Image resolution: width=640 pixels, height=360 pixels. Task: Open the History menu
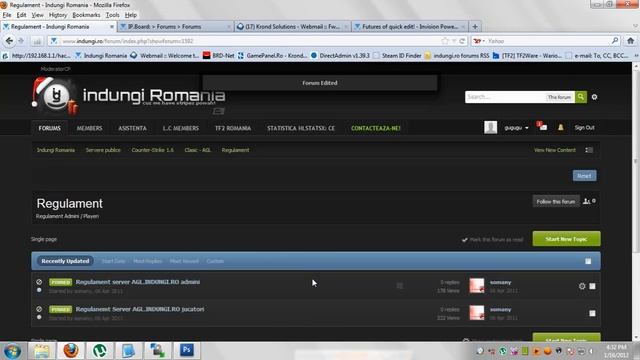(58, 15)
